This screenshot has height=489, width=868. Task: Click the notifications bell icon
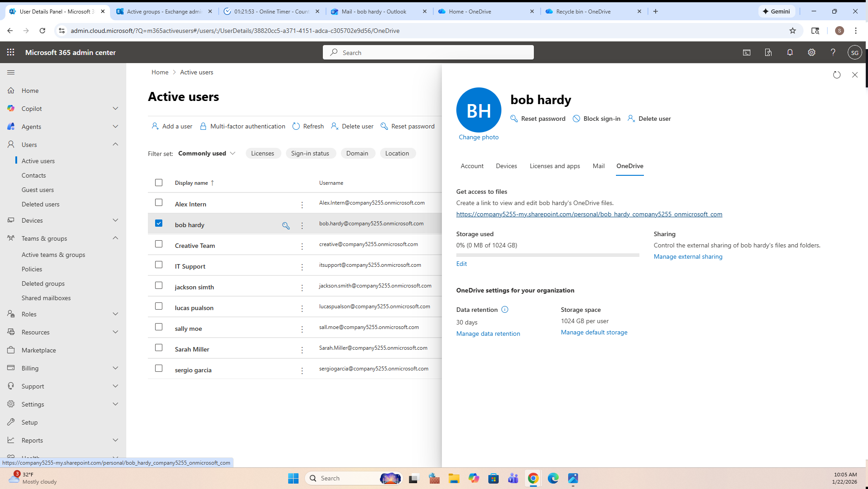click(790, 52)
